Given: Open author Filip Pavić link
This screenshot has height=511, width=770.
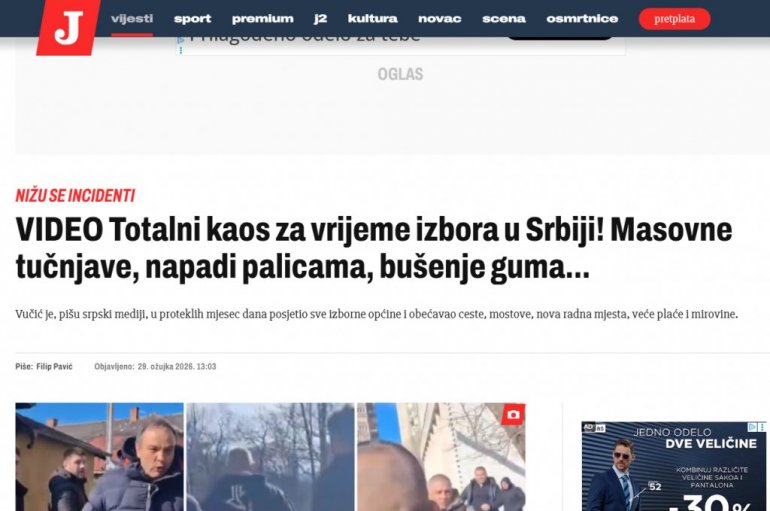Looking at the screenshot, I should coord(54,366).
